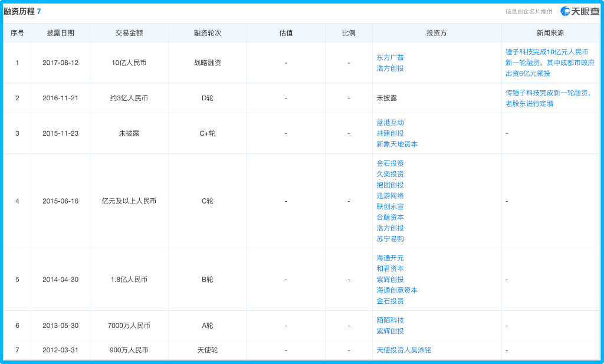Screen dimensions: 604x364
Task: Select date cell 2012-03-31
Action: pos(61,350)
